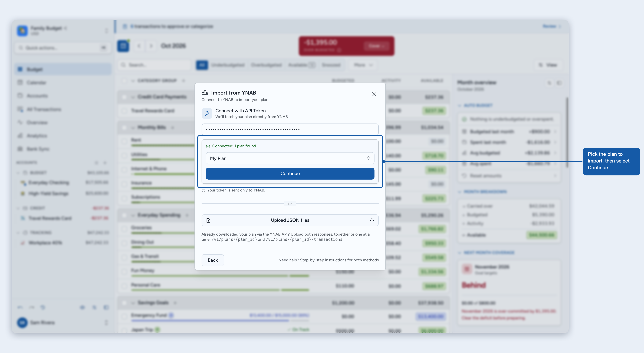644x353 pixels.
Task: Select the Underbudgeted filter tab
Action: 228,65
